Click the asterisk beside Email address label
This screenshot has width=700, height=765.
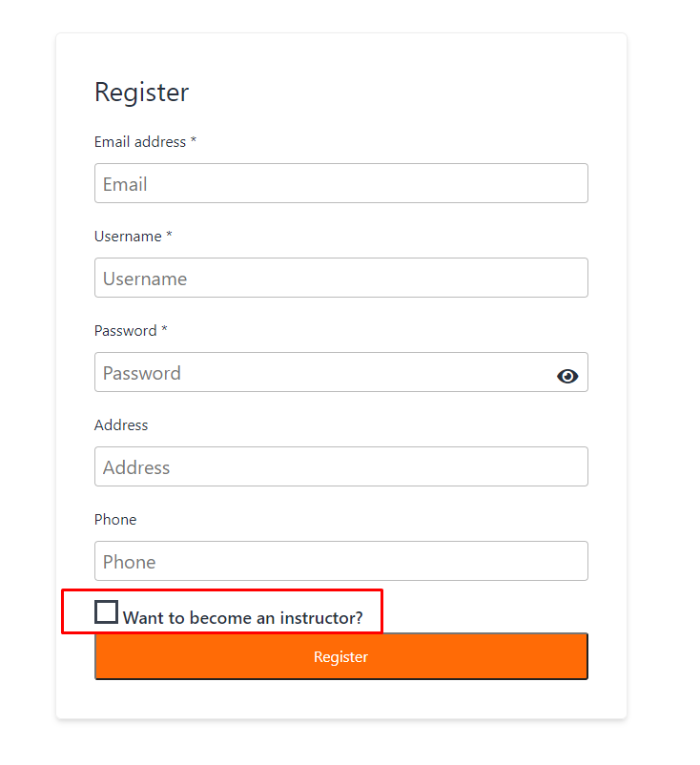194,141
